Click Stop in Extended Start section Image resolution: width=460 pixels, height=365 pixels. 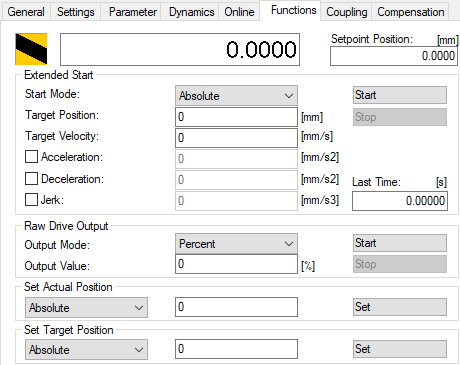tap(400, 117)
